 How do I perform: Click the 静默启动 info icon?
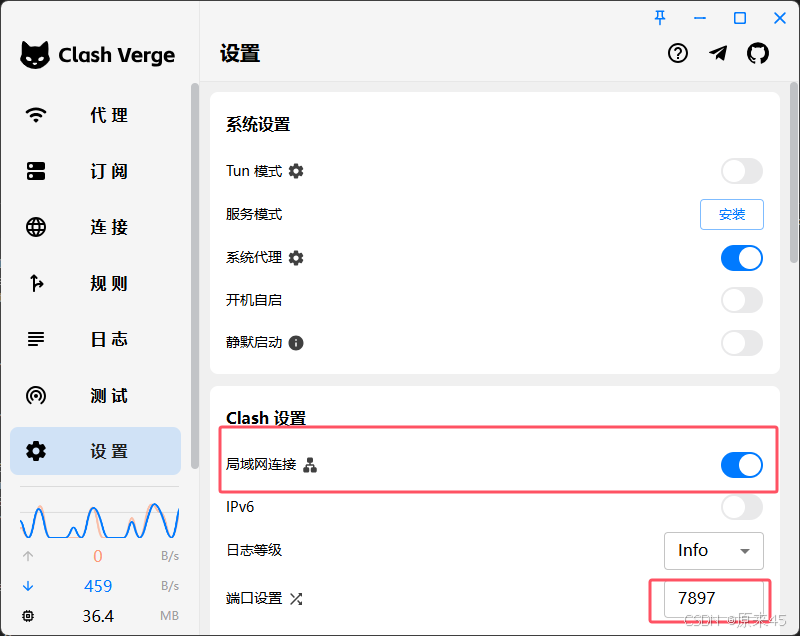[296, 343]
